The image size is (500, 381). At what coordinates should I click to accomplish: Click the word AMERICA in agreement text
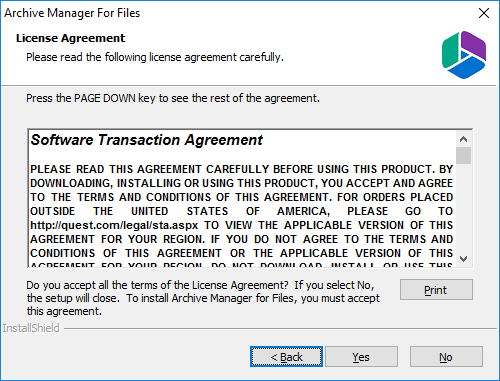coord(303,211)
